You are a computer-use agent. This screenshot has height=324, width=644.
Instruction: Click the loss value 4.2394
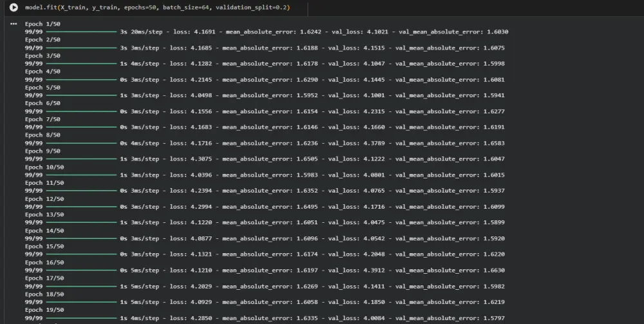point(201,191)
